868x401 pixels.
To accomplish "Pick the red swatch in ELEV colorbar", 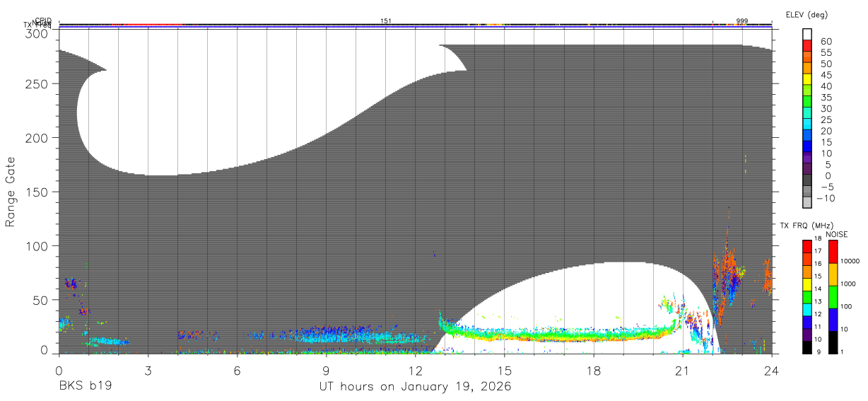I will tap(807, 46).
